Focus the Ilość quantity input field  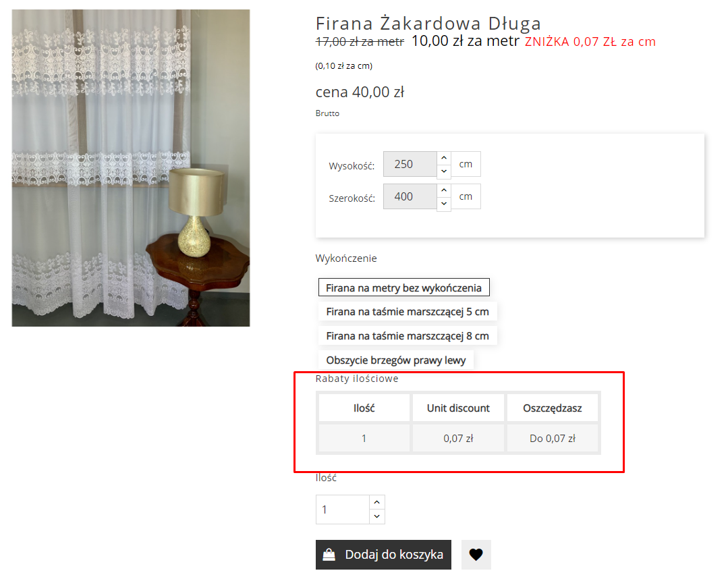[343, 510]
